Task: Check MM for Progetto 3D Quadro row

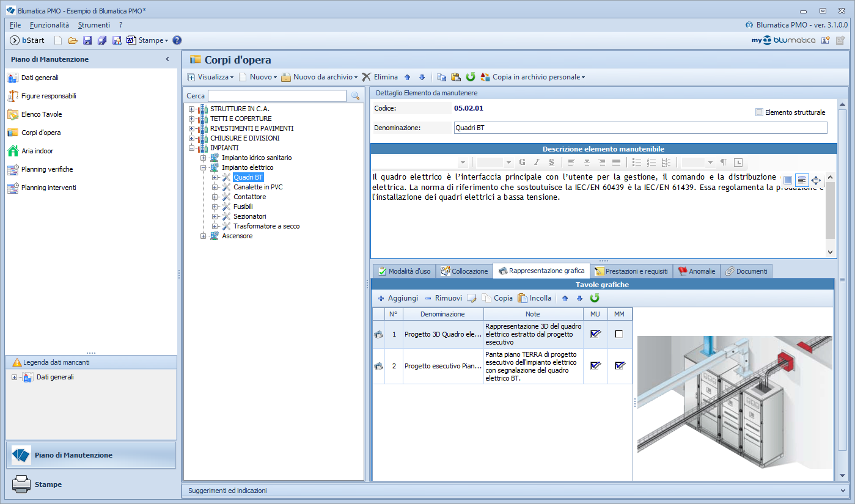Action: 619,334
